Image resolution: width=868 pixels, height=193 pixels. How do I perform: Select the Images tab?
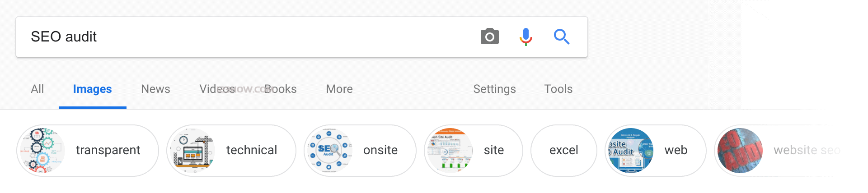92,89
